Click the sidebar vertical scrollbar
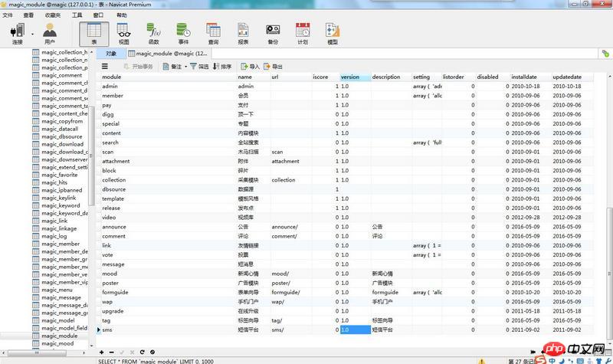This screenshot has height=364, width=613. 91,156
